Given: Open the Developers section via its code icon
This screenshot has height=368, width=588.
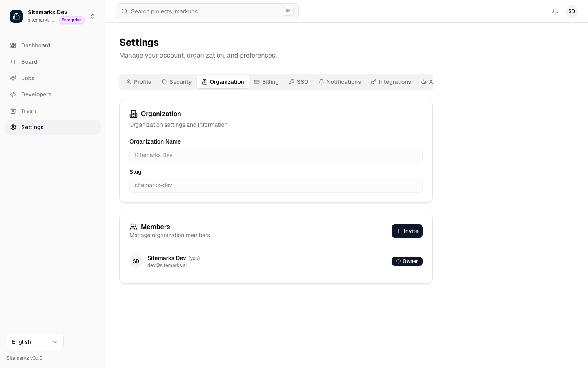Looking at the screenshot, I should pos(13,94).
